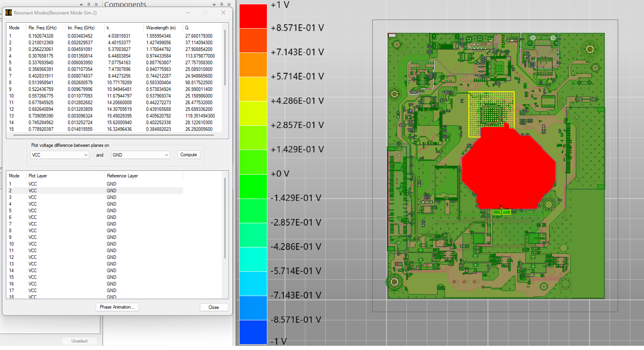Select mode 13 row with frequency 0.739095390
644x350 pixels.
pos(115,116)
